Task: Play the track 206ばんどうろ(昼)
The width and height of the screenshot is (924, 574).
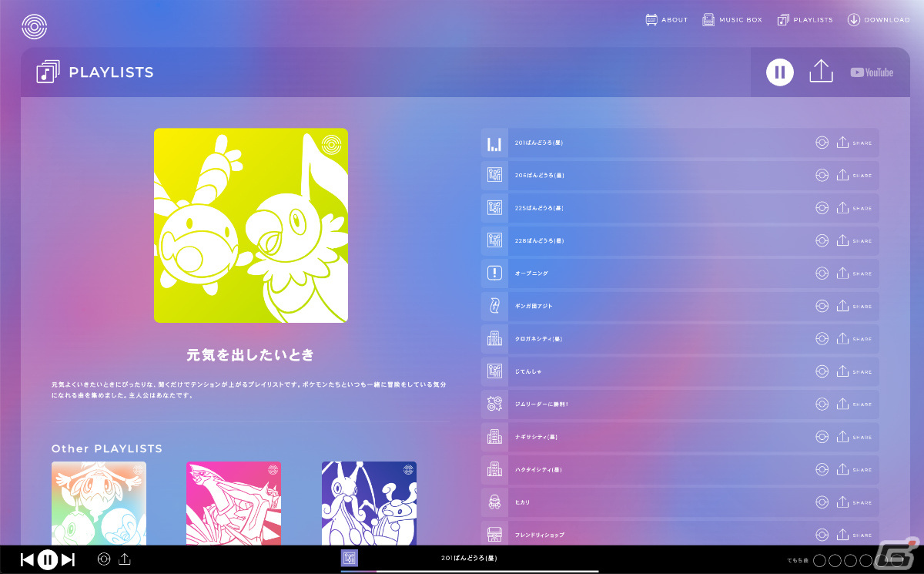Action: tap(680, 176)
